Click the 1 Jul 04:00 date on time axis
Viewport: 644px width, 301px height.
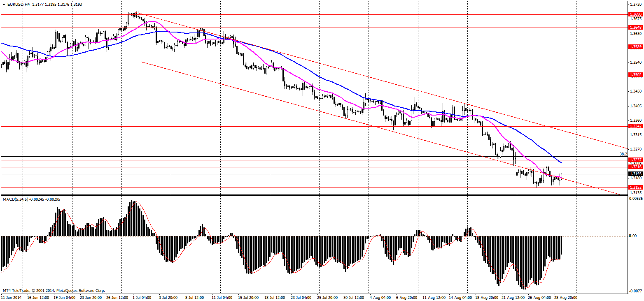click(x=142, y=297)
